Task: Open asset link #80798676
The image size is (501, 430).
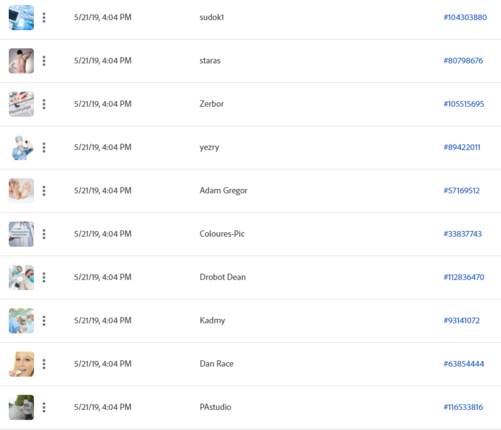Action: click(x=463, y=61)
